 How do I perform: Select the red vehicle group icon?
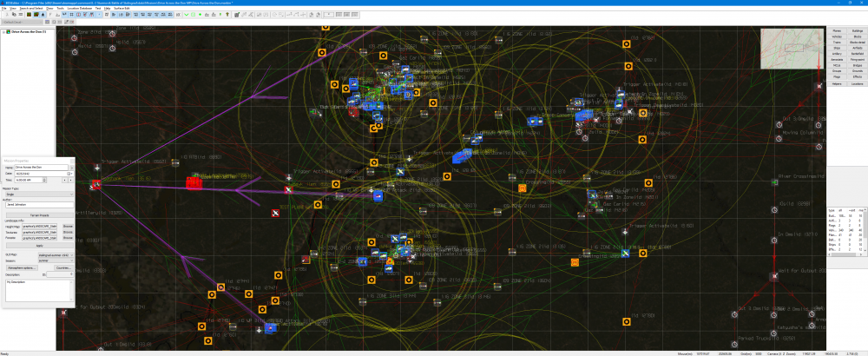point(194,182)
